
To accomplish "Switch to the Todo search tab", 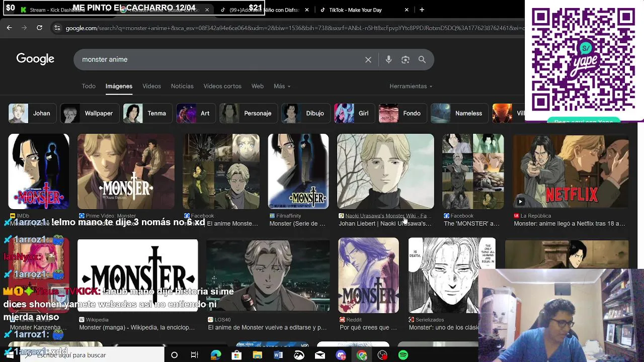I will pyautogui.click(x=89, y=86).
